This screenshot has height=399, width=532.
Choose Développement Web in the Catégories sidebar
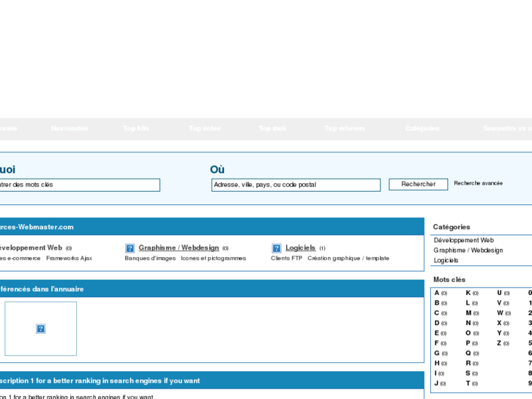click(463, 240)
